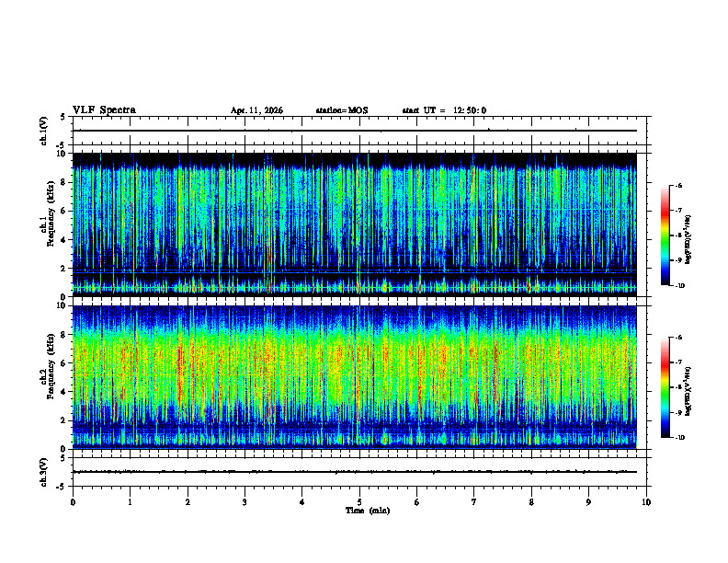This screenshot has width=728, height=563.
Task: Click the ch.1 spectrogram panel
Action: pyautogui.click(x=355, y=224)
